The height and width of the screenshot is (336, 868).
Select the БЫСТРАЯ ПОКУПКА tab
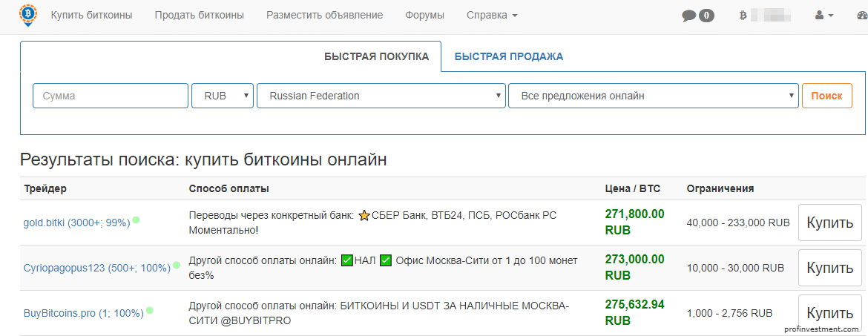pyautogui.click(x=376, y=56)
